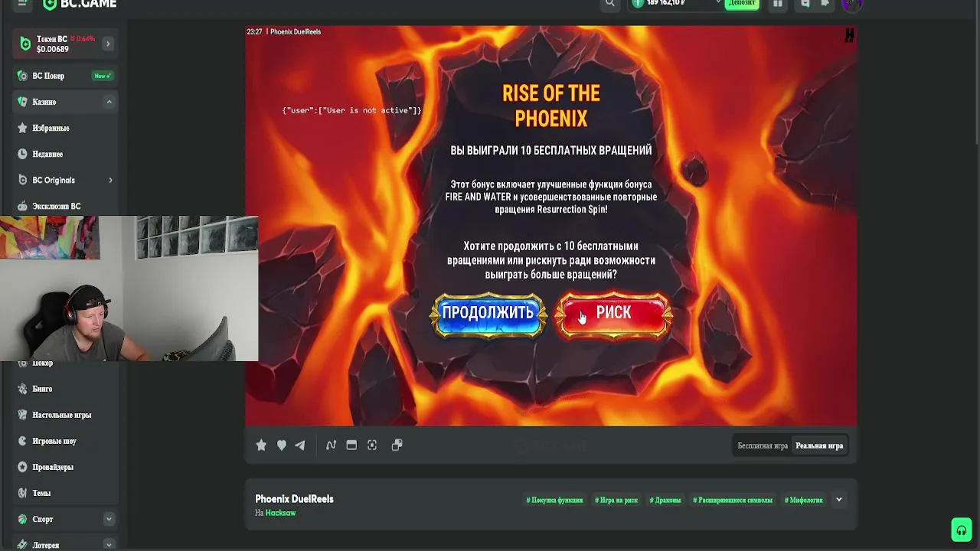Share game via paper plane icon
The height and width of the screenshot is (551, 980).
tap(300, 445)
